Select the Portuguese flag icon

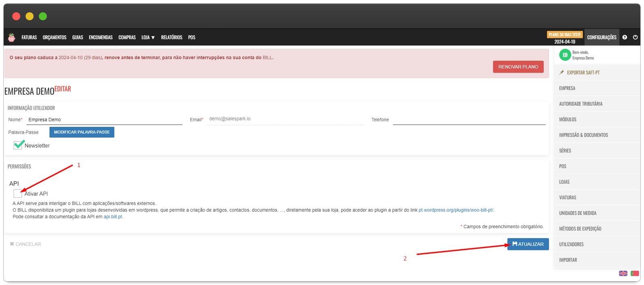635,273
